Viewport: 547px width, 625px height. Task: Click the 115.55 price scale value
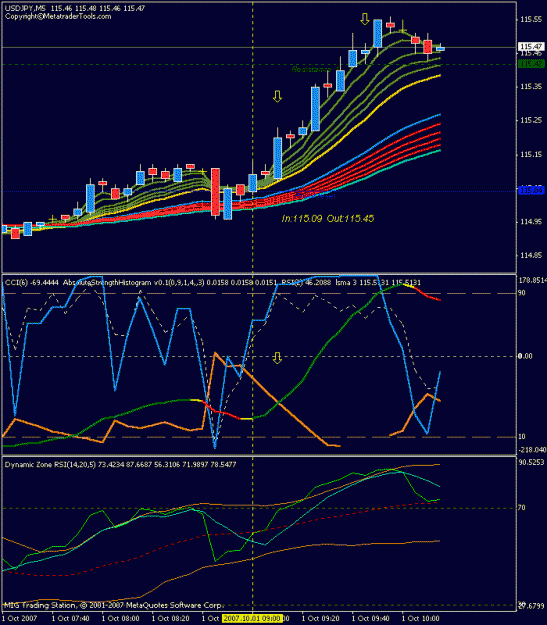click(531, 19)
